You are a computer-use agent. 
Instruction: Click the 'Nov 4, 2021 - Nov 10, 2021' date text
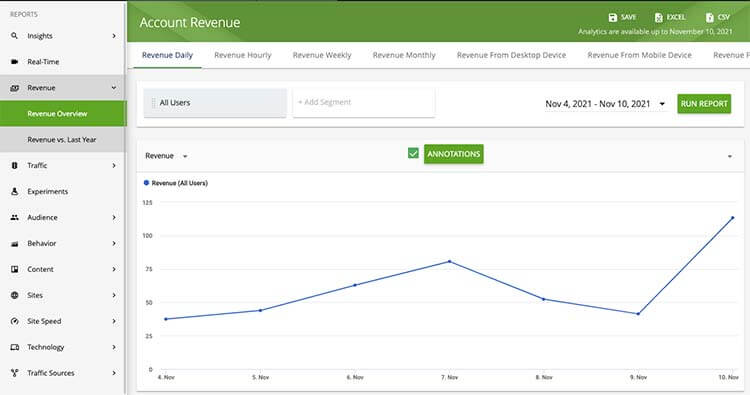coord(598,104)
